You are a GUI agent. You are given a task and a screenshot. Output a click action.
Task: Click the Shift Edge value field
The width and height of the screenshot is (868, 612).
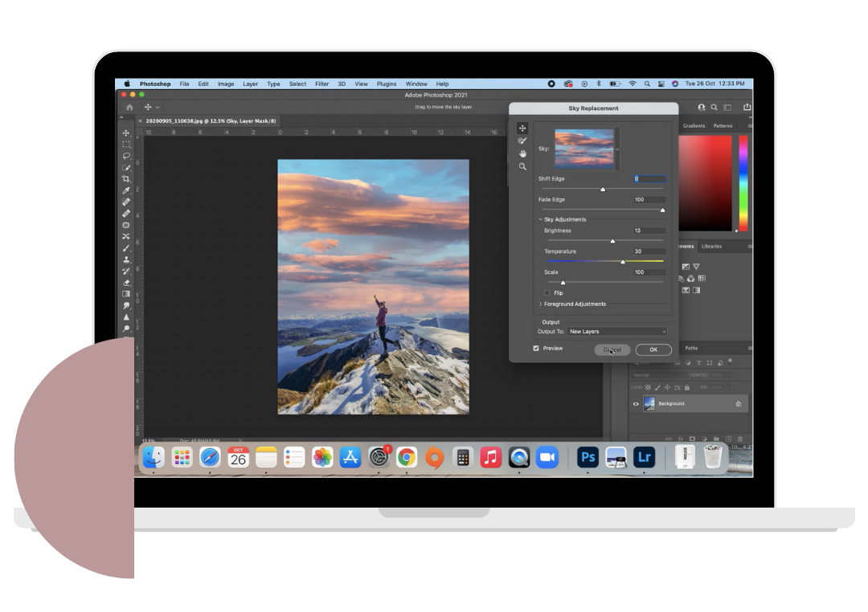click(649, 179)
